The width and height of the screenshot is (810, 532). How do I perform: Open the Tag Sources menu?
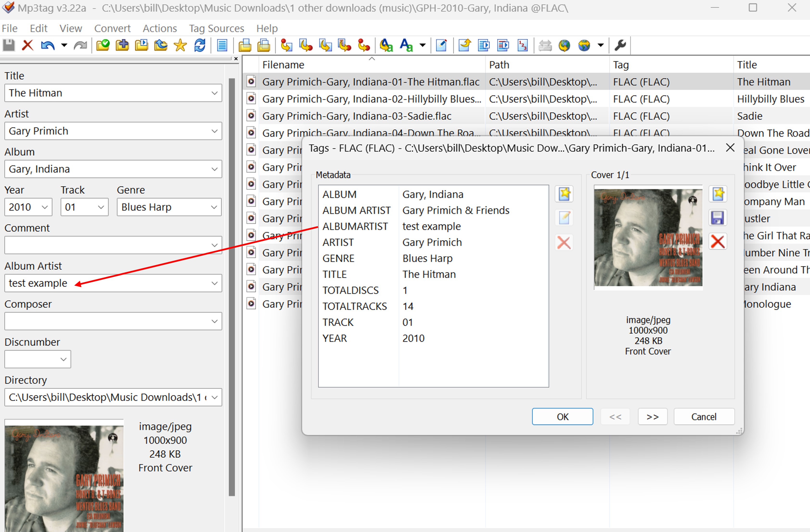(216, 28)
